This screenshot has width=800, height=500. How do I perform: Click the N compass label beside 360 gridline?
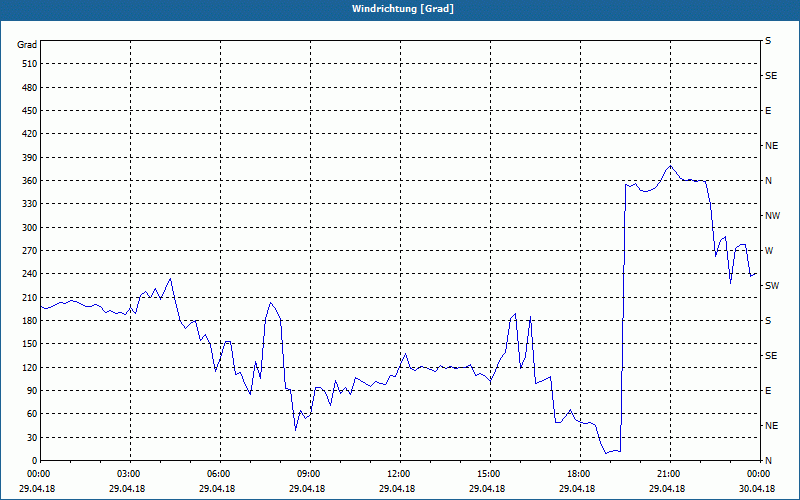[769, 181]
